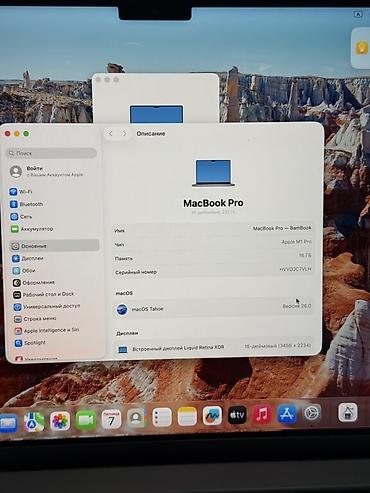Click the green zoom button of Settings window

[26, 134]
